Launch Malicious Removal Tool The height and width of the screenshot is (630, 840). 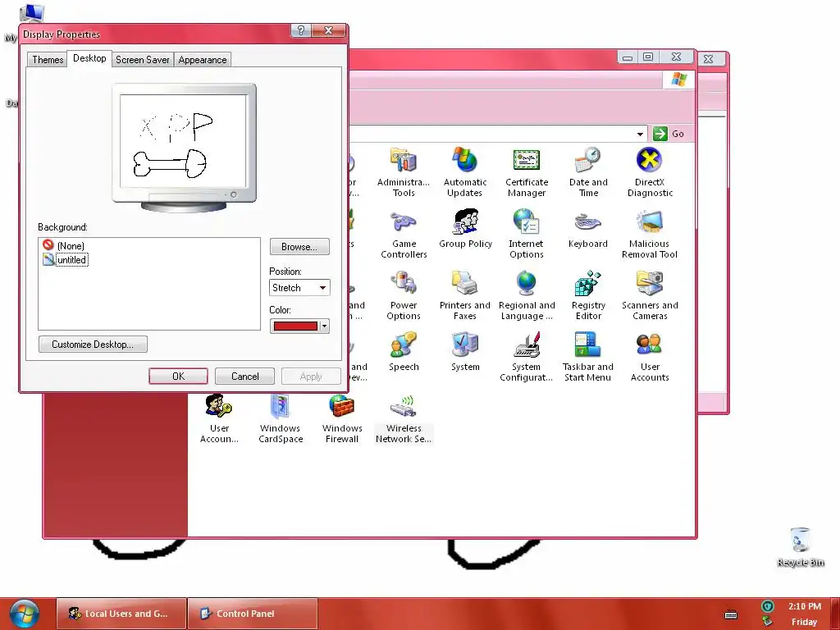(x=650, y=233)
